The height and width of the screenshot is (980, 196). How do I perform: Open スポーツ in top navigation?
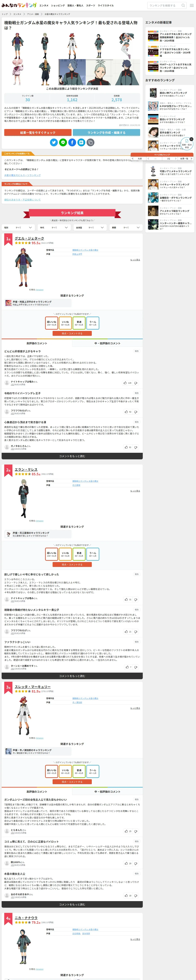(x=91, y=6)
